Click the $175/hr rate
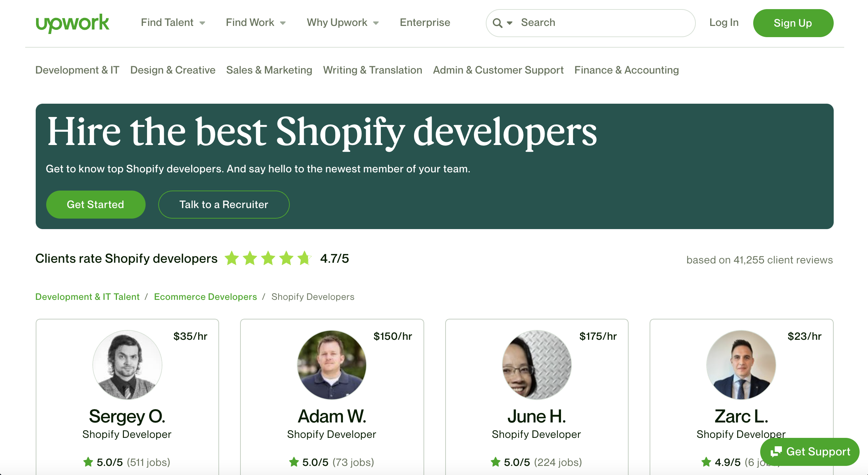The height and width of the screenshot is (475, 868). [x=598, y=336]
